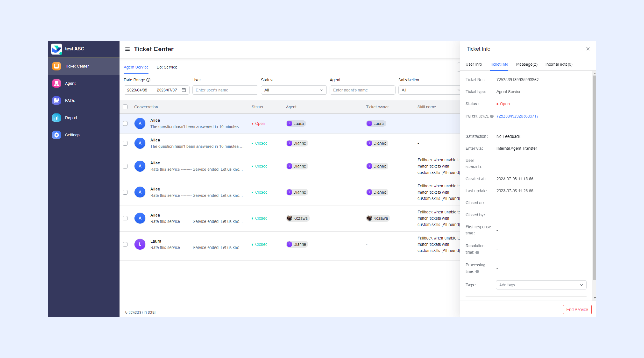Click the Parent ticket info icon
Screen dimensions: 644x358
pos(492,116)
